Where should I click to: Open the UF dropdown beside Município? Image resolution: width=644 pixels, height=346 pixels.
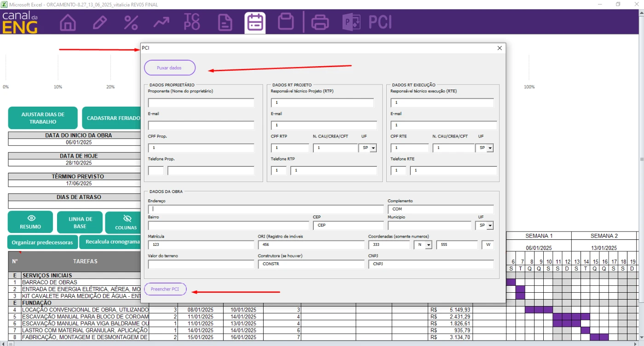pos(490,226)
